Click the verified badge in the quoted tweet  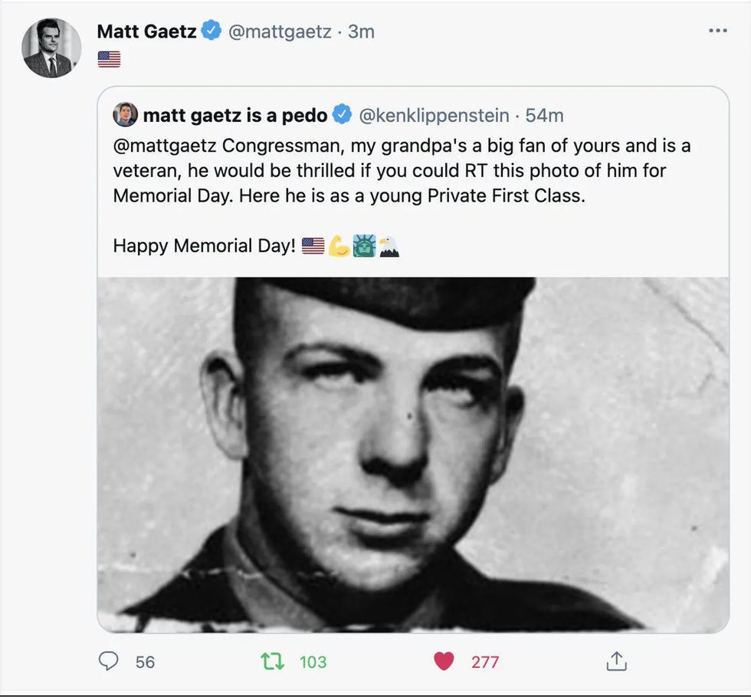click(x=342, y=114)
